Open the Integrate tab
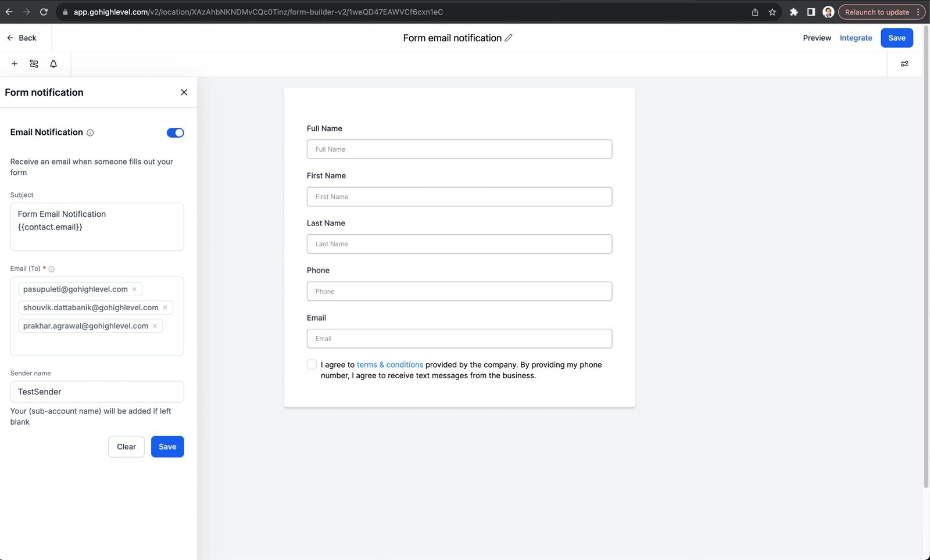Image resolution: width=930 pixels, height=560 pixels. tap(856, 38)
